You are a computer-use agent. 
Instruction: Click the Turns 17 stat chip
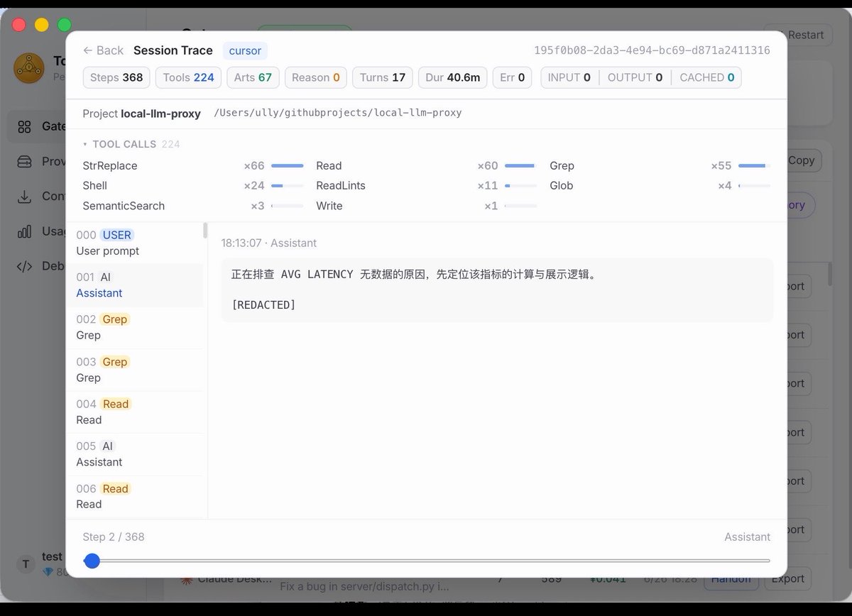pos(382,77)
